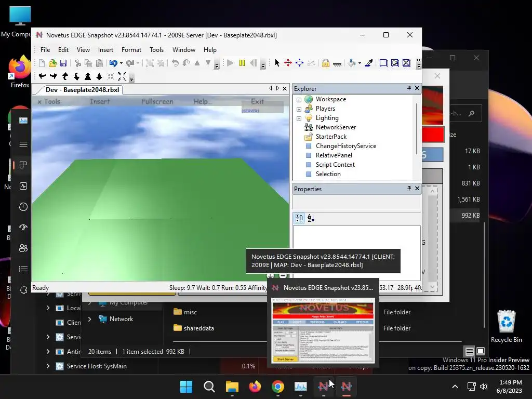This screenshot has width=532, height=399.
Task: Select the blue Resize handles tool
Action: (299, 63)
